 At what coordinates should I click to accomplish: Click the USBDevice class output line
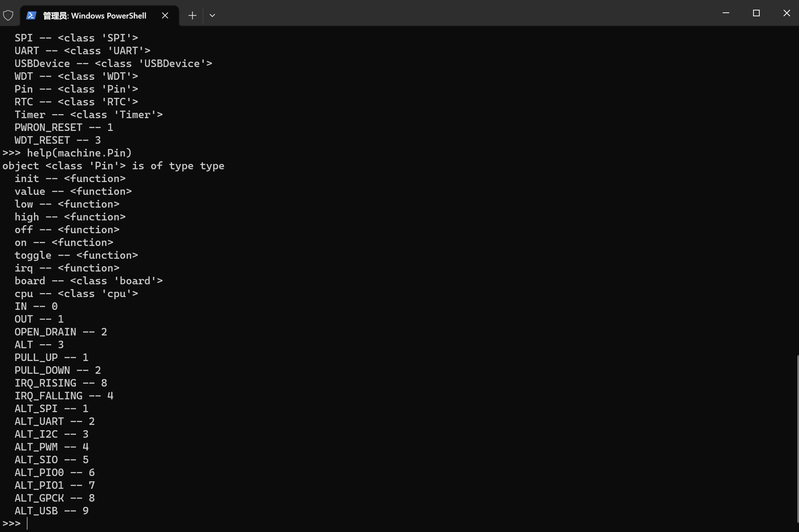pos(114,64)
